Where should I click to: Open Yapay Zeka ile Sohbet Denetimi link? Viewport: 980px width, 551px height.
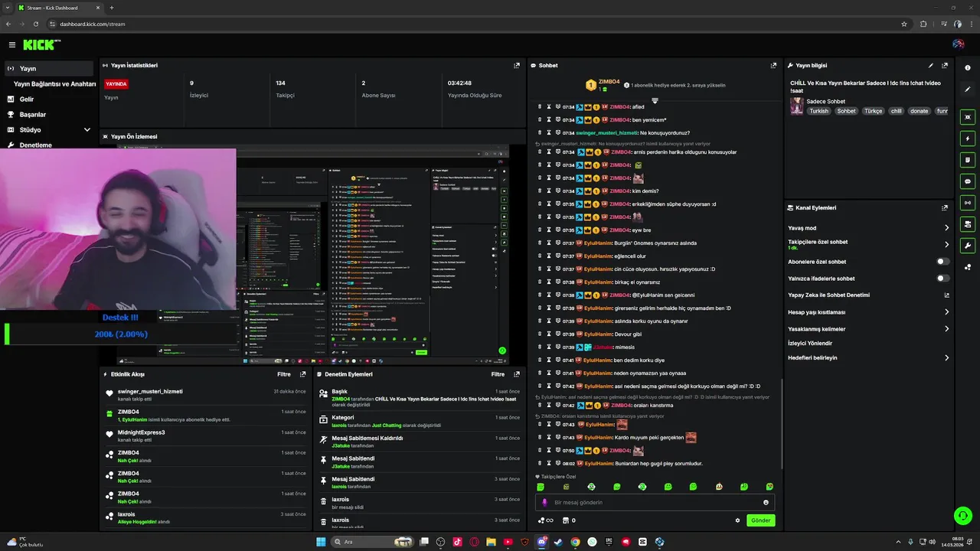click(868, 295)
